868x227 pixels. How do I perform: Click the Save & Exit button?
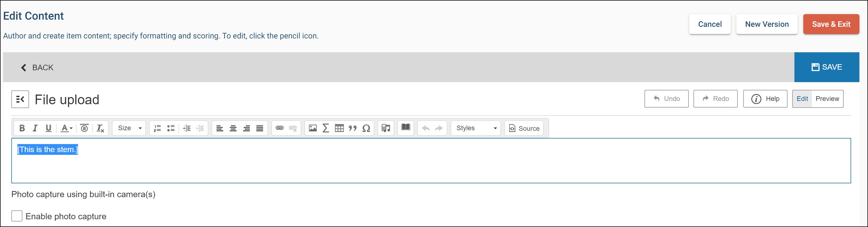point(831,24)
